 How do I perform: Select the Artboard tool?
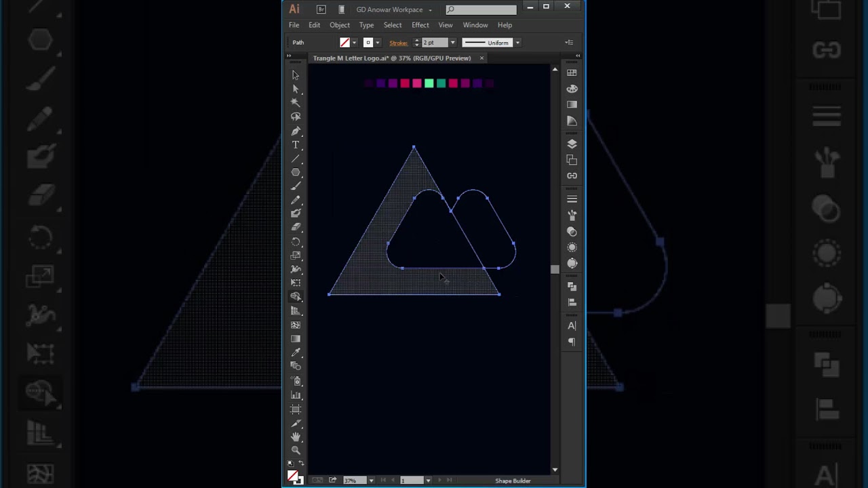click(x=296, y=409)
